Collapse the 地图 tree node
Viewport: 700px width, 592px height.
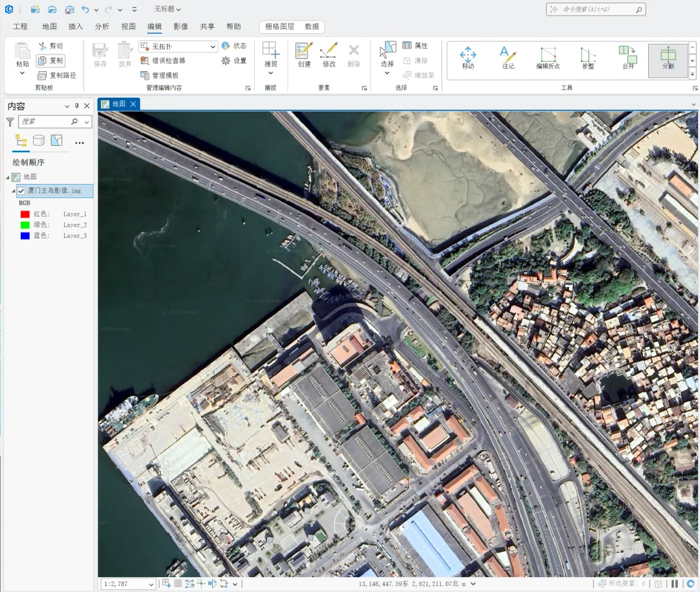tap(7, 177)
